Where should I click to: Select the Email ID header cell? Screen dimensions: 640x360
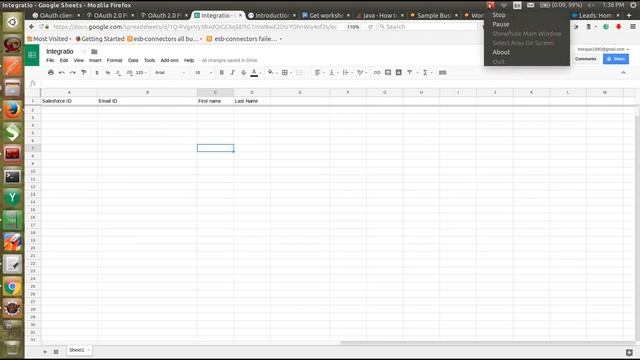click(147, 101)
